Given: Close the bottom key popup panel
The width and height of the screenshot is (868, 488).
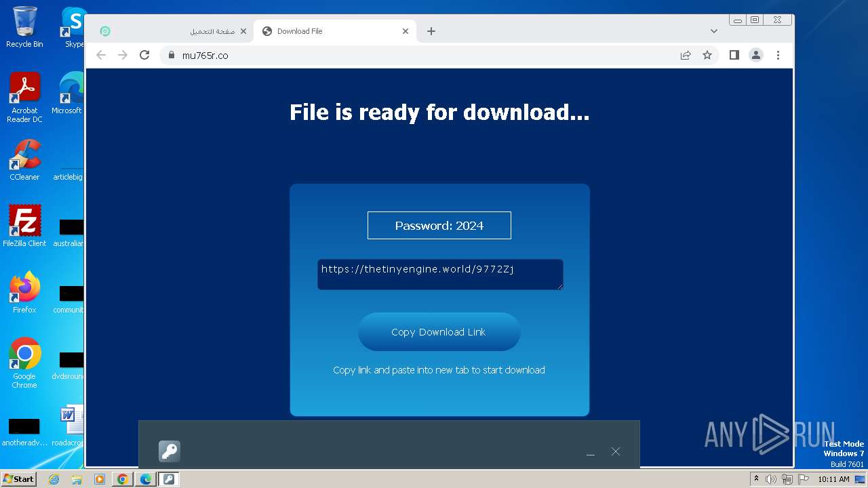Looking at the screenshot, I should pos(616,451).
